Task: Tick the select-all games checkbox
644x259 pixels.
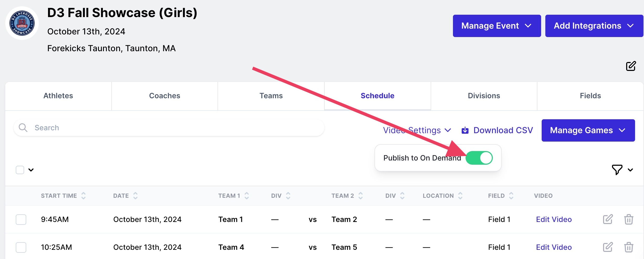Action: pyautogui.click(x=20, y=170)
